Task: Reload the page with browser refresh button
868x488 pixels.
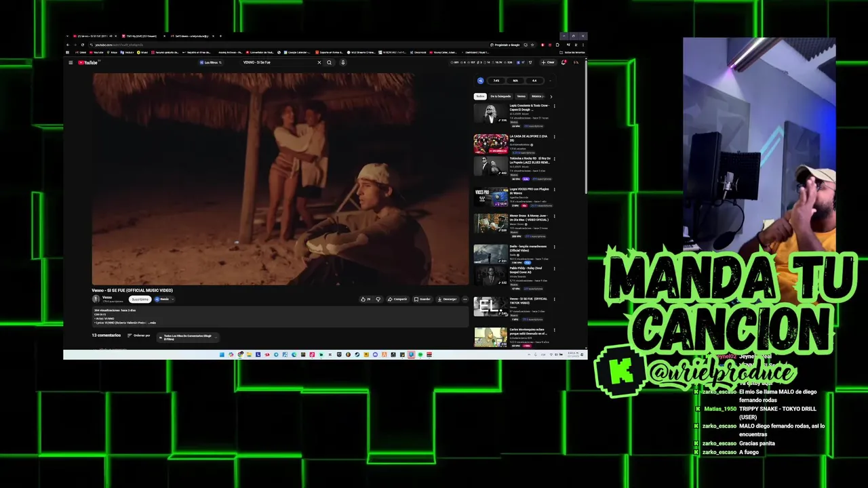Action: tap(83, 45)
